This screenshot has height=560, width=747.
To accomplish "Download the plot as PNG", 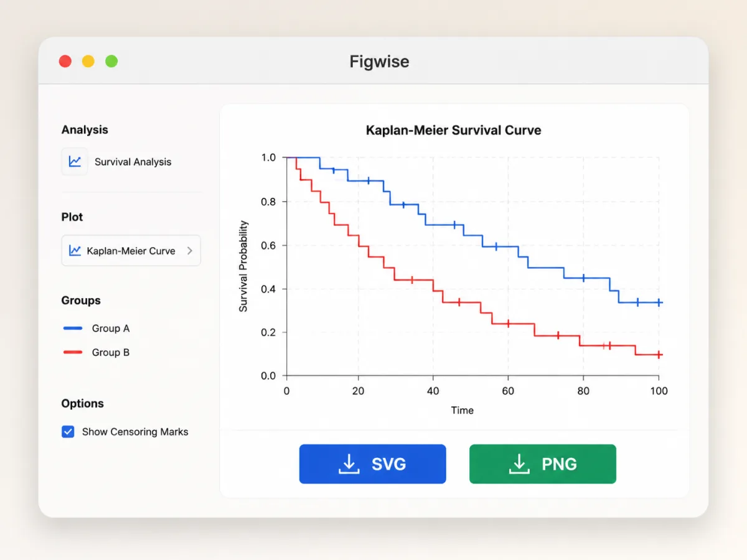I will coord(543,464).
